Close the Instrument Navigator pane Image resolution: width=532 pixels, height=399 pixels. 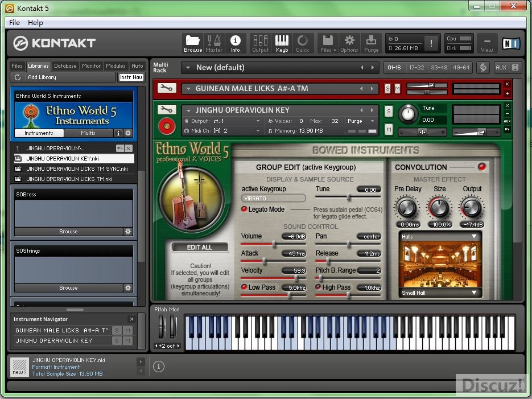click(131, 319)
